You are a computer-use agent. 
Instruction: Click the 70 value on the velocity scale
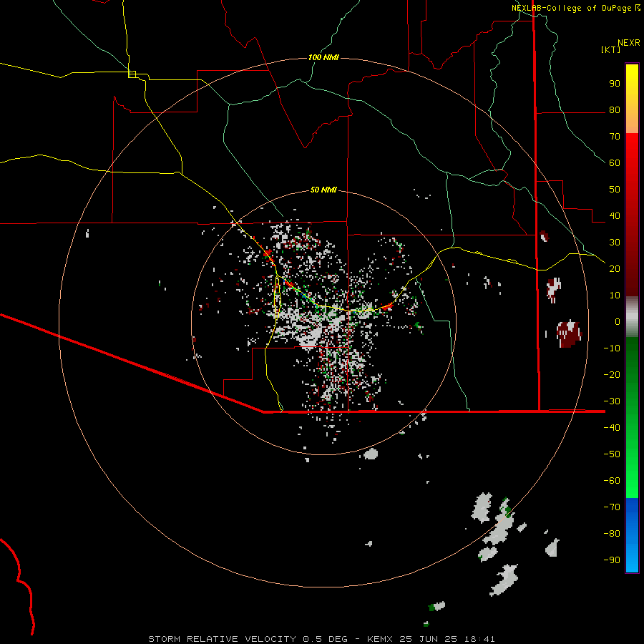pos(615,137)
